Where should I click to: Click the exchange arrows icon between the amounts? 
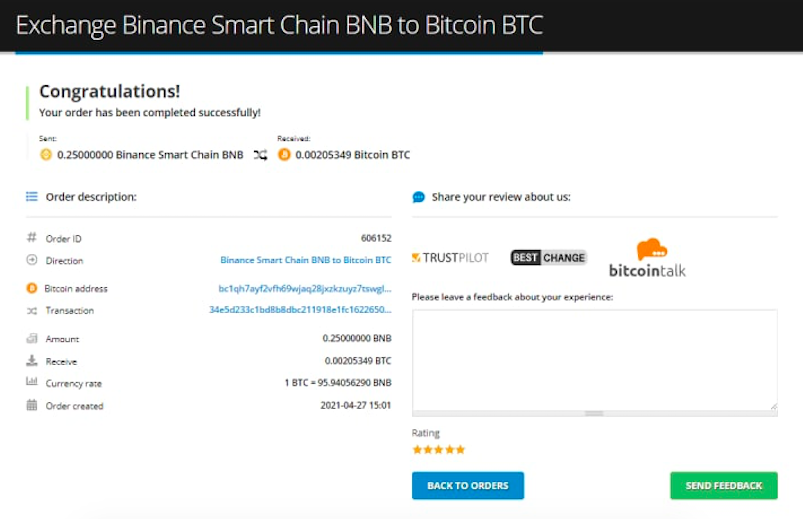[x=261, y=155]
